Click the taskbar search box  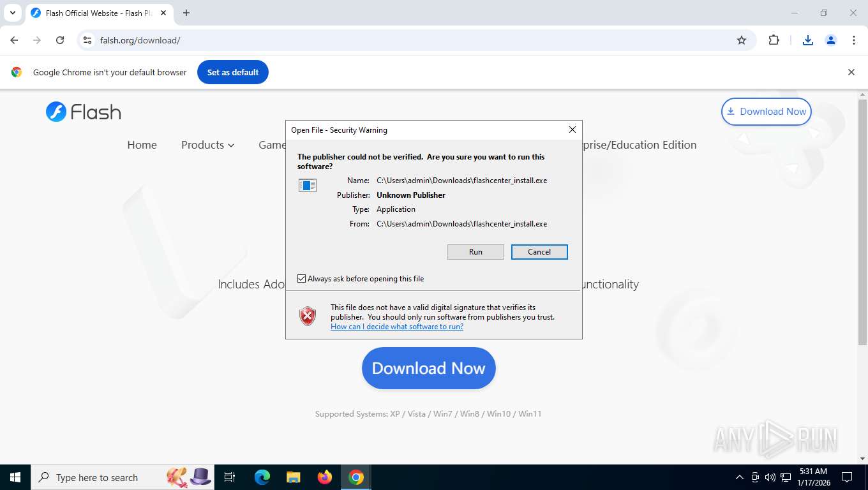123,477
